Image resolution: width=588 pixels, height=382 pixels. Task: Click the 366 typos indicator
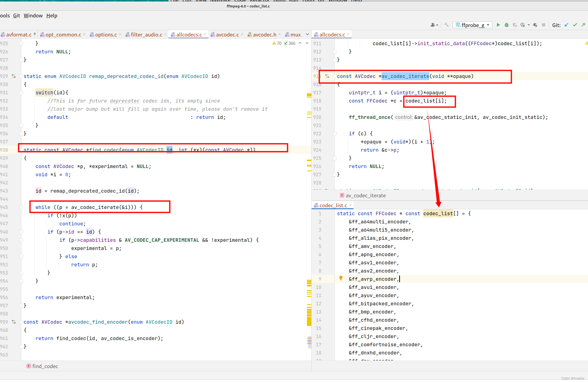(x=290, y=43)
